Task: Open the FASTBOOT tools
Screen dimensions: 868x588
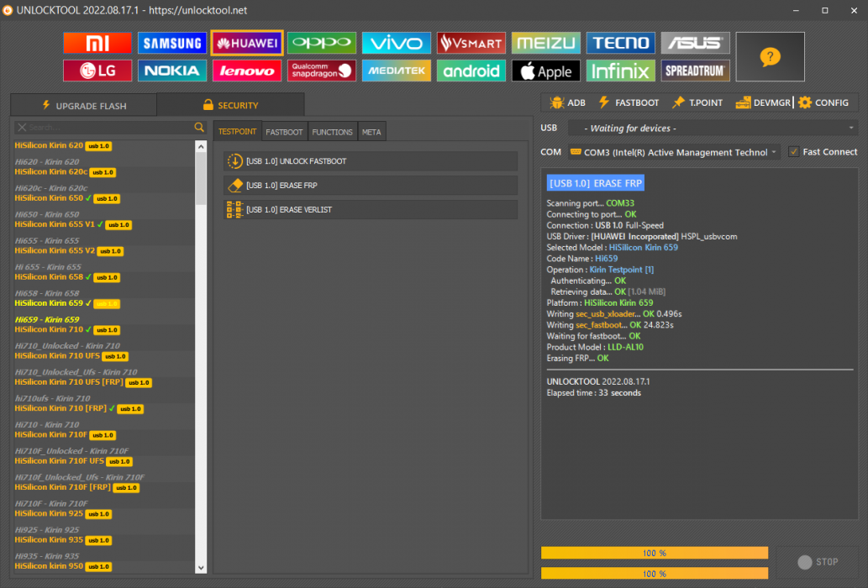Action: pos(629,102)
